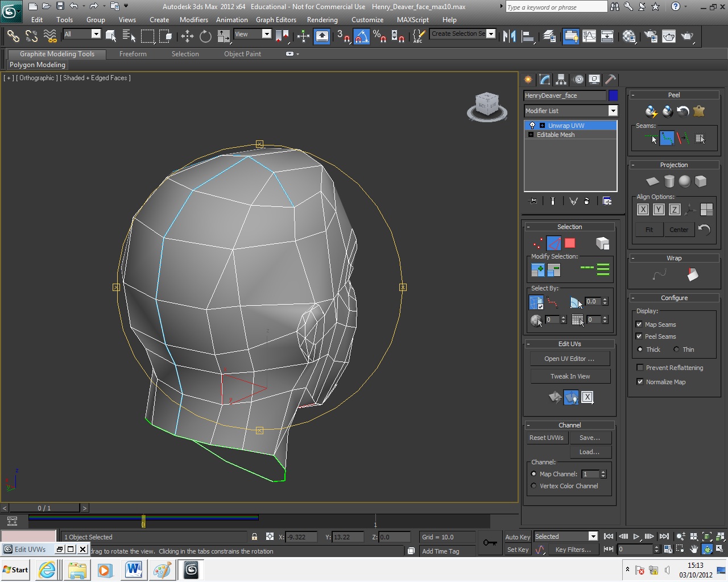
Task: Uncheck the Map Seams checkbox
Action: point(639,324)
